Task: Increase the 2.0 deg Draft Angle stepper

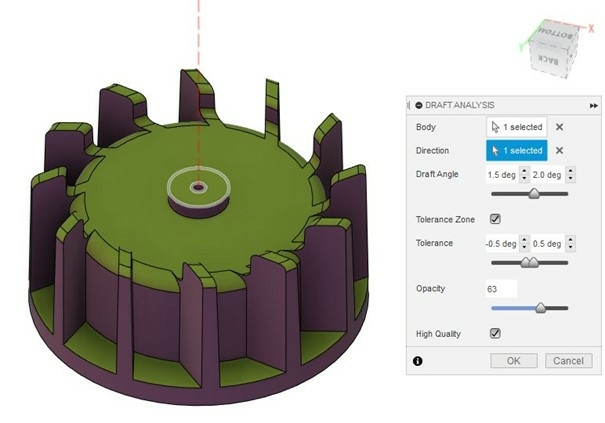Action: tap(570, 171)
